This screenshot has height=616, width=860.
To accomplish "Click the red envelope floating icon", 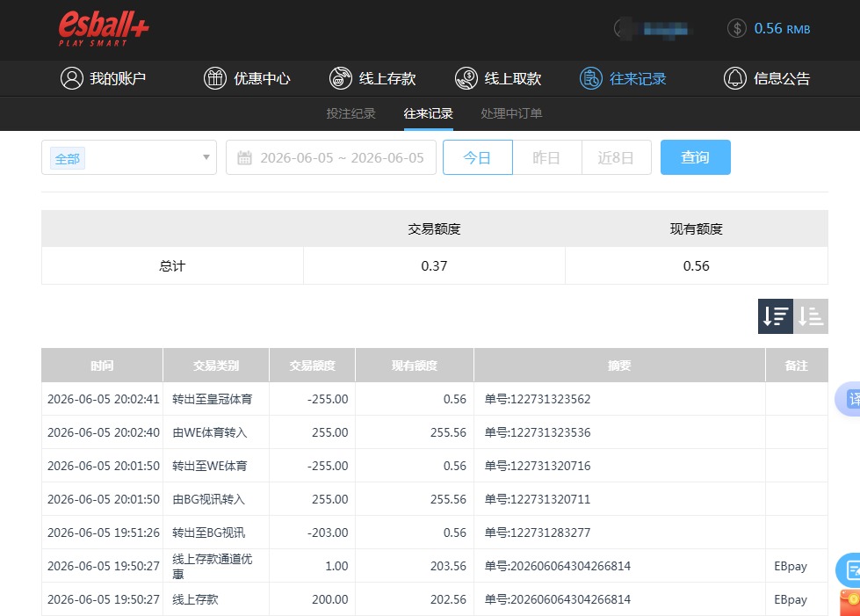I will [x=850, y=603].
